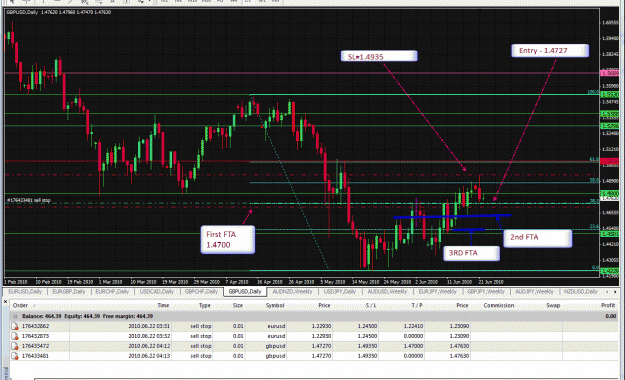The image size is (625, 380).
Task: Select order number 176432875
Action: [x=35, y=336]
